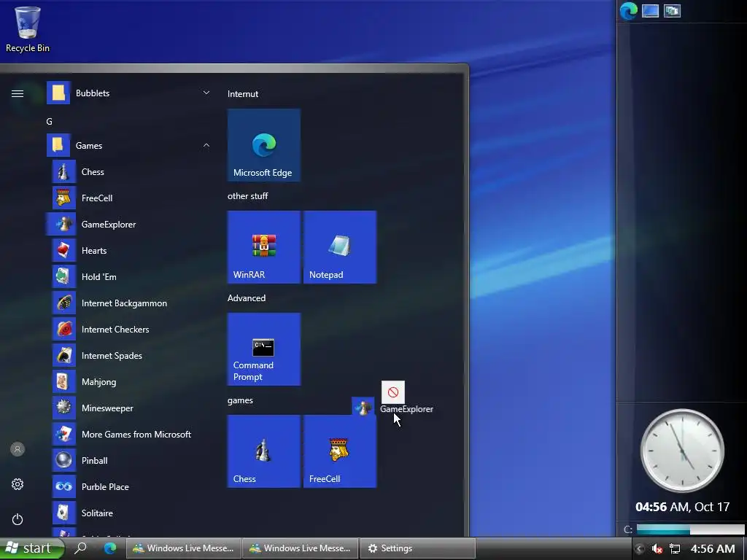Click the other stuff group heading
This screenshot has width=747, height=560.
click(248, 195)
